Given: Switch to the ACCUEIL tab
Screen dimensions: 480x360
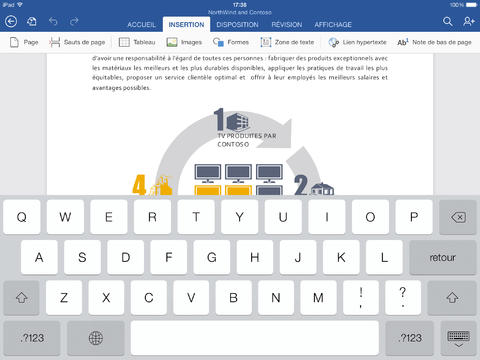Looking at the screenshot, I should (x=141, y=25).
